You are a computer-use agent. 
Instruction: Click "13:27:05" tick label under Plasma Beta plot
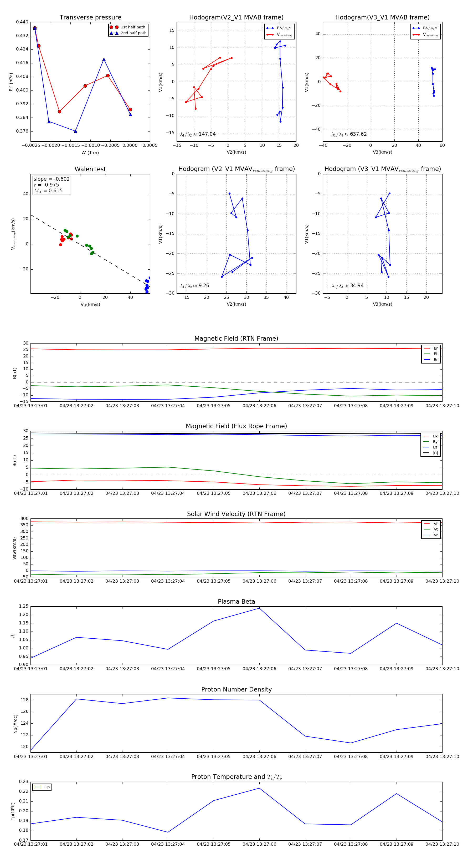click(213, 669)
